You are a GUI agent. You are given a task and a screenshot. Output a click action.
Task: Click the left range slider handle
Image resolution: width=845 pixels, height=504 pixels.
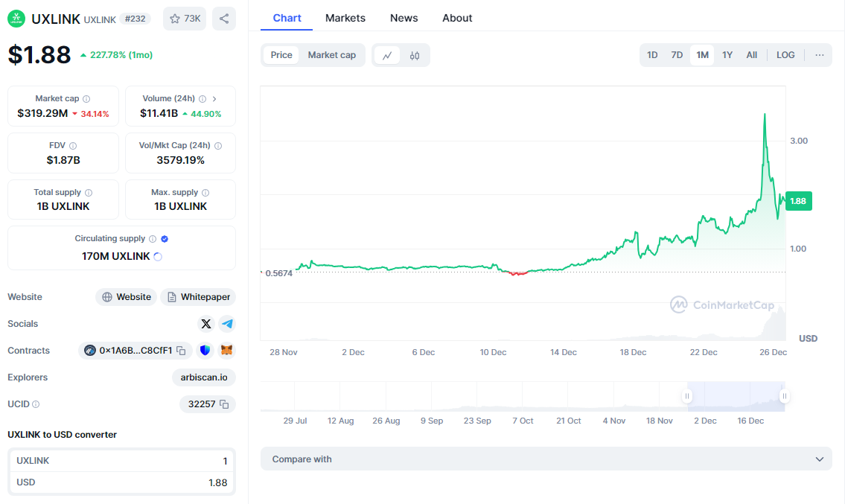687,396
